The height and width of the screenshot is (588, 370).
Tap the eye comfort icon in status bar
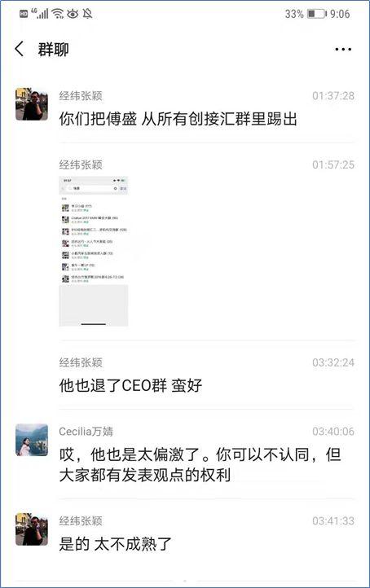point(73,14)
